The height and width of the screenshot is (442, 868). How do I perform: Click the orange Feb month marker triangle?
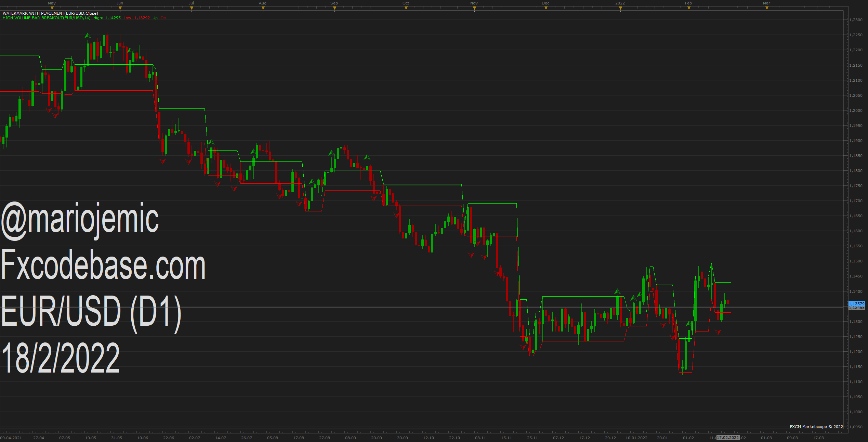coord(689,8)
